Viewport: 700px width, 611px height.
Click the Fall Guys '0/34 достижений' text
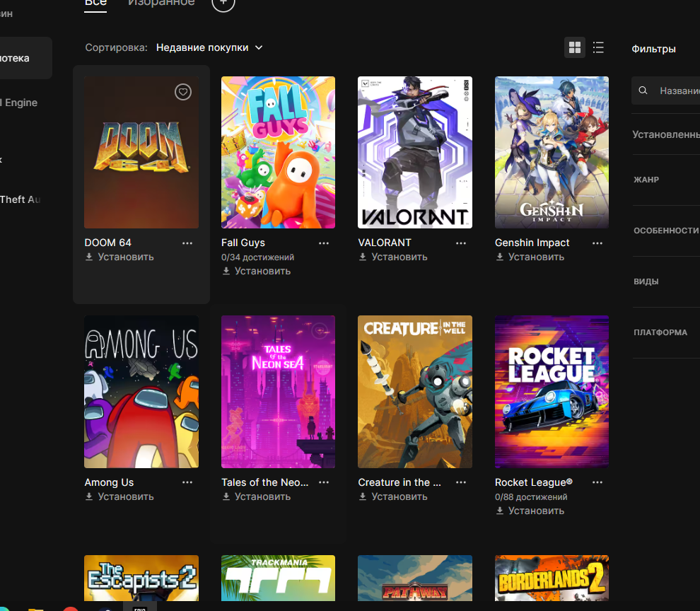(x=257, y=257)
